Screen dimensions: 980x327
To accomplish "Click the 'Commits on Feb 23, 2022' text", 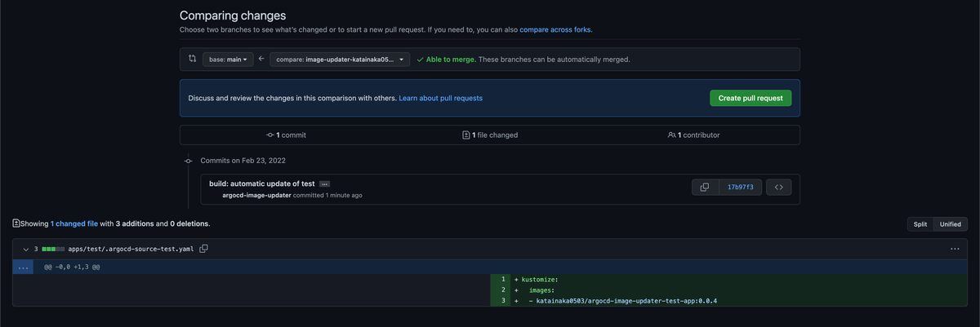I will [x=243, y=161].
